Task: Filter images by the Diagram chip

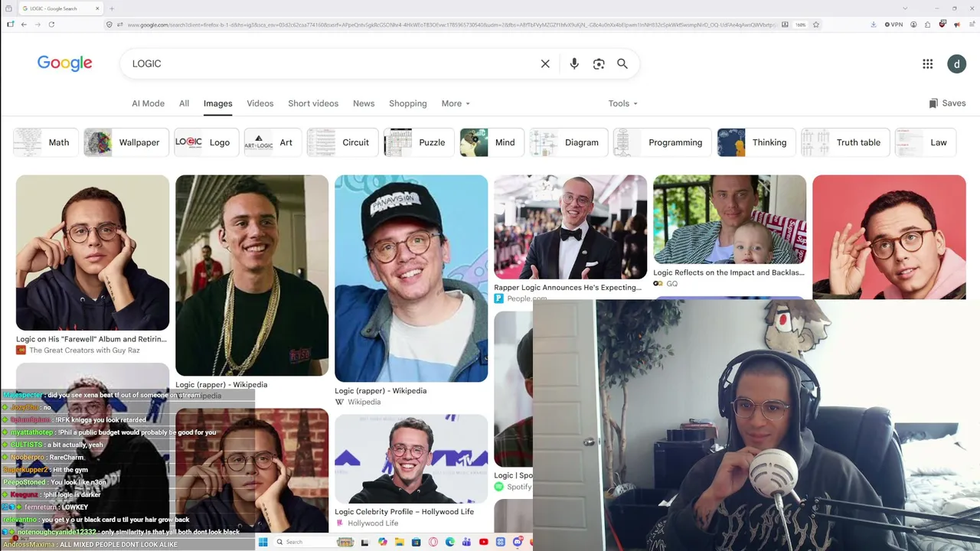Action: [569, 142]
